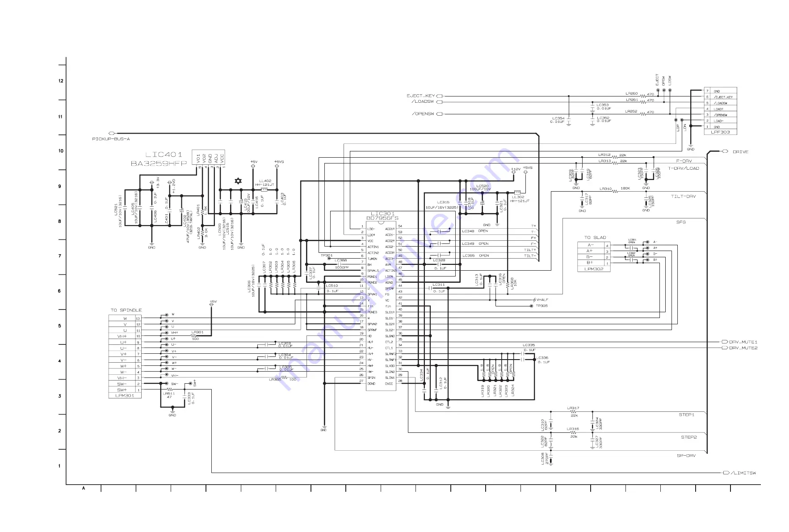Click the LC311 capacitor label
This screenshot has height=532, width=789.
click(x=439, y=285)
